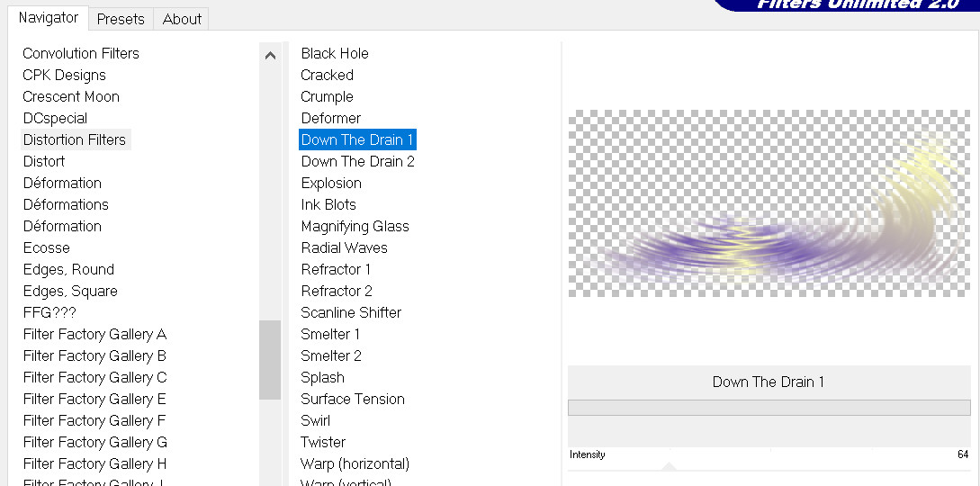
Task: Select the Scanline Shifter filter
Action: coord(351,312)
